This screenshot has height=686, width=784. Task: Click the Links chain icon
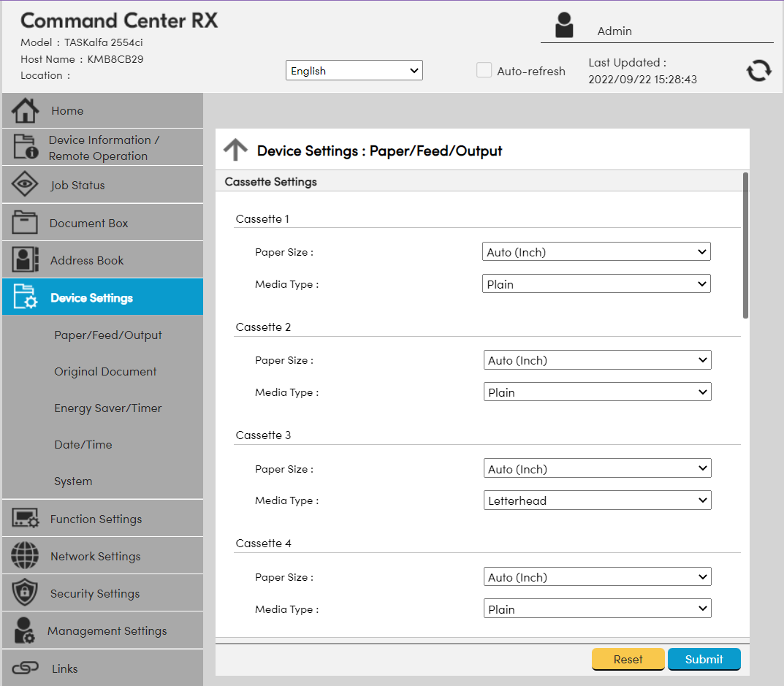(25, 668)
